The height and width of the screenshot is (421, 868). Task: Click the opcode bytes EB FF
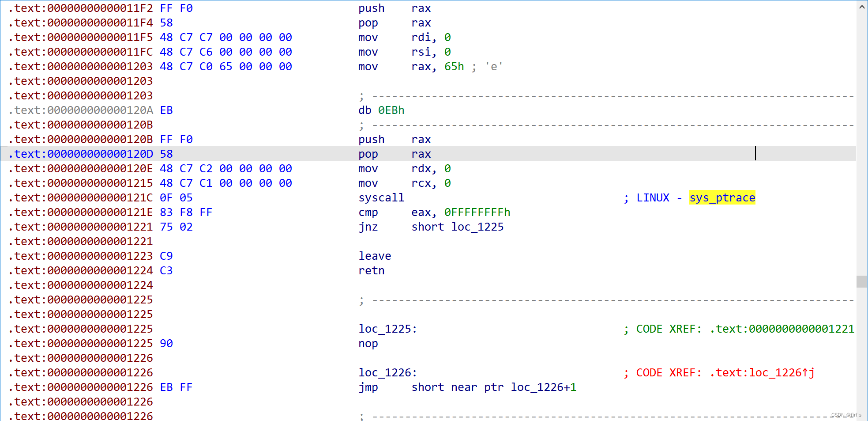tap(176, 387)
